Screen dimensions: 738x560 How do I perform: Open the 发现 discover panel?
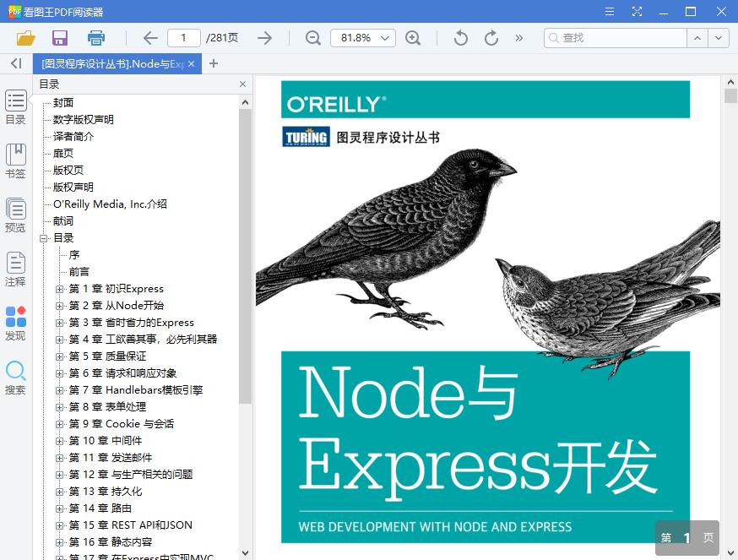tap(15, 323)
